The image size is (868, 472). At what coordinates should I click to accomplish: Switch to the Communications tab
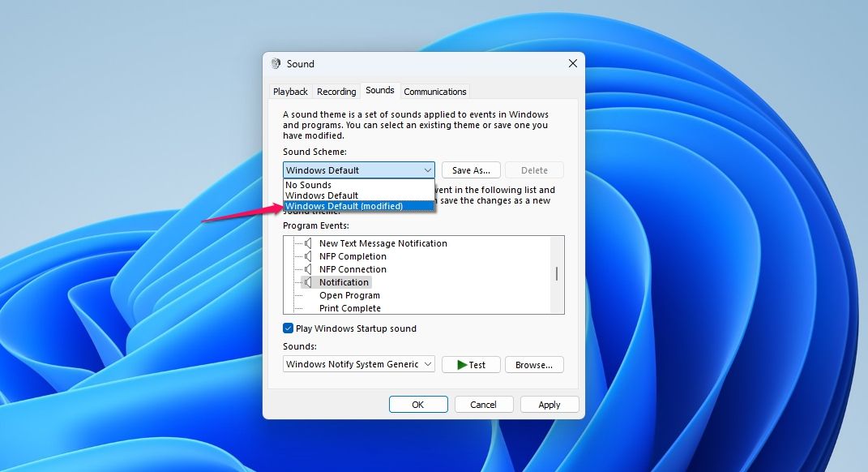[435, 91]
